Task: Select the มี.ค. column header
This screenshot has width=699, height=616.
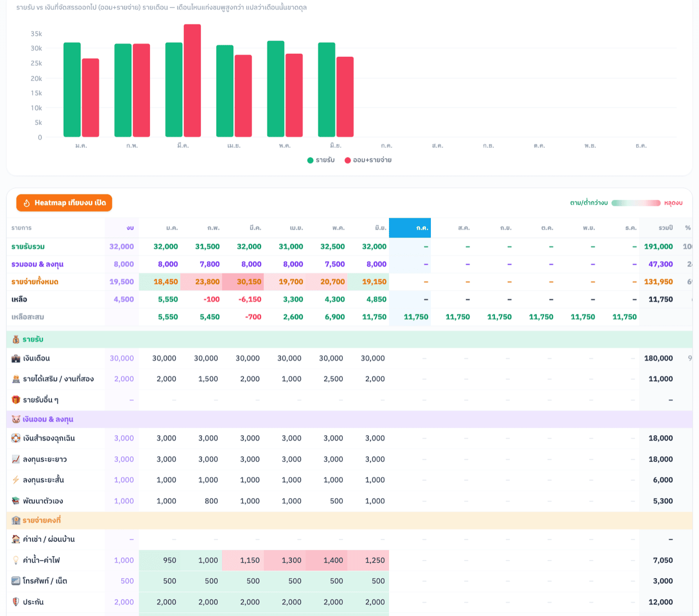Action: point(255,228)
